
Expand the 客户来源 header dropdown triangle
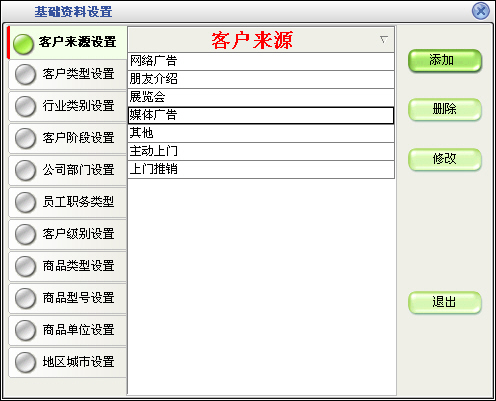(384, 40)
